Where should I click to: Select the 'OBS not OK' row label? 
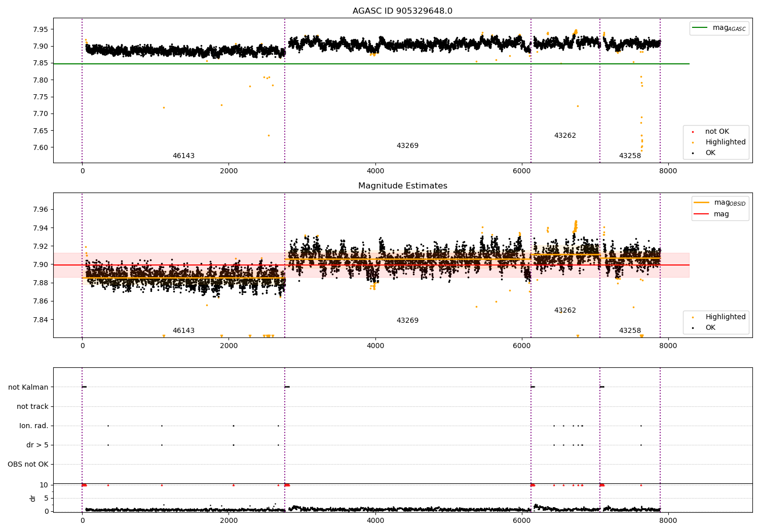(28, 465)
